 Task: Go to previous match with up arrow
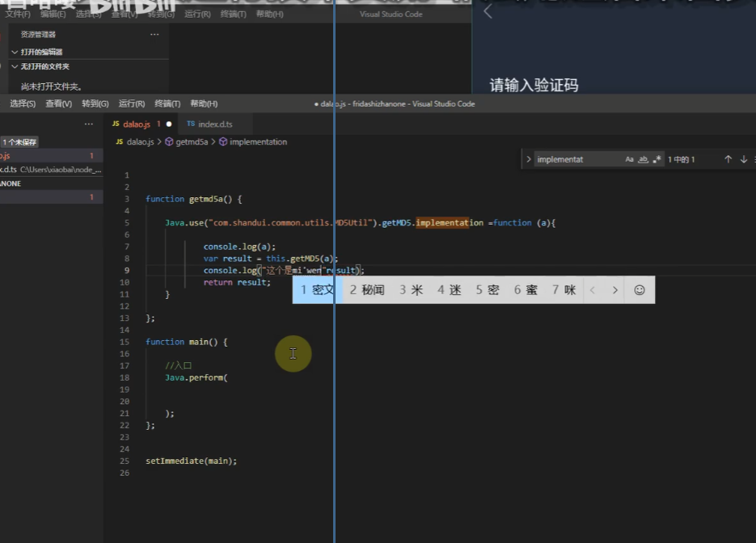click(x=728, y=160)
